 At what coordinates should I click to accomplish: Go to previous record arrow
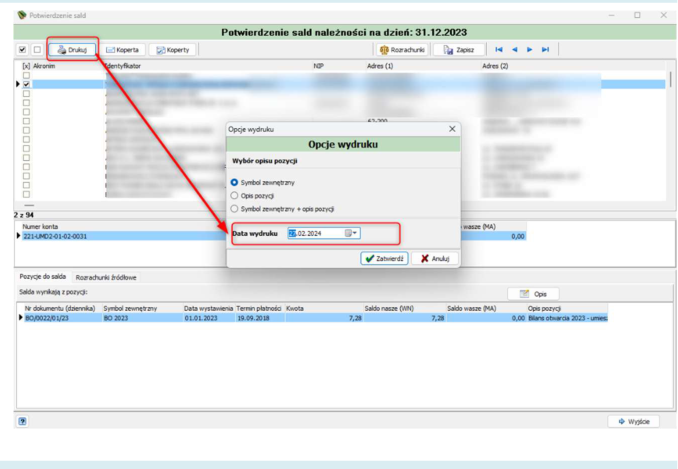pos(515,50)
